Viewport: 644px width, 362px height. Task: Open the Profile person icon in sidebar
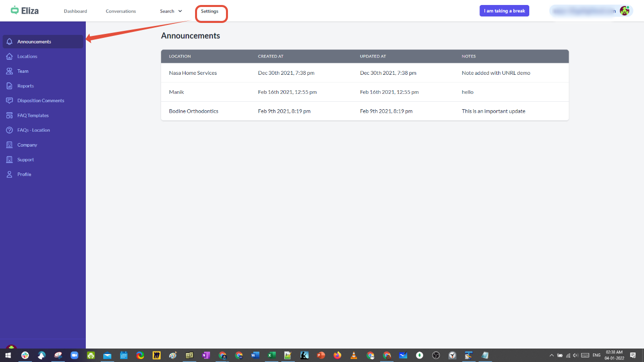pos(9,175)
